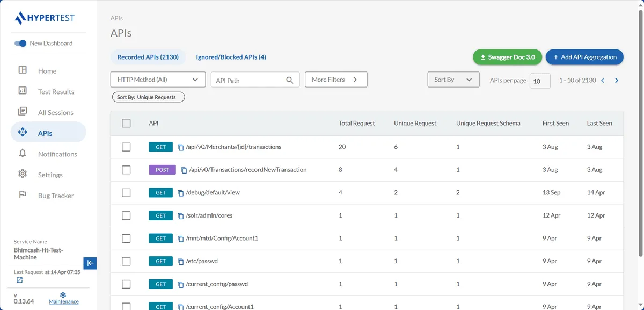
Task: Expand the More Filters panel
Action: coord(336,79)
